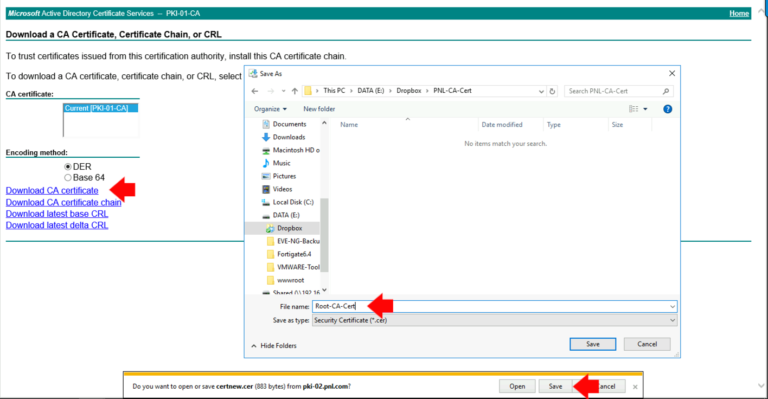
Task: Open the recent locations dropdown arrow
Action: (283, 91)
